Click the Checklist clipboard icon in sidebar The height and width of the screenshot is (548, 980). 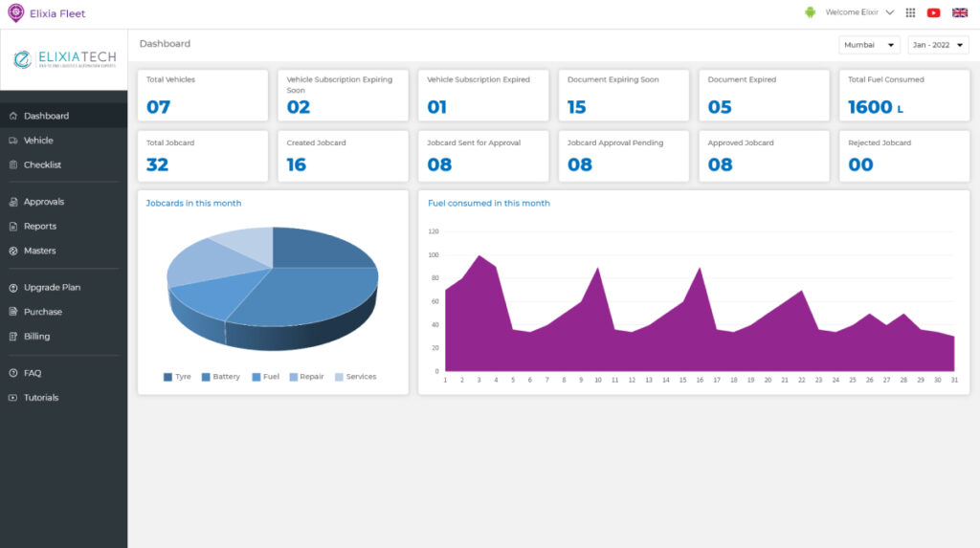13,164
